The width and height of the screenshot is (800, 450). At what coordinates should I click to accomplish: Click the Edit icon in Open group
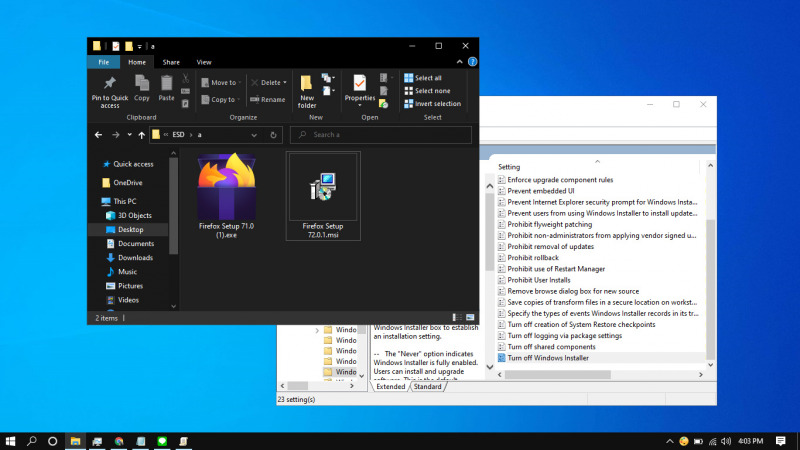click(x=384, y=91)
